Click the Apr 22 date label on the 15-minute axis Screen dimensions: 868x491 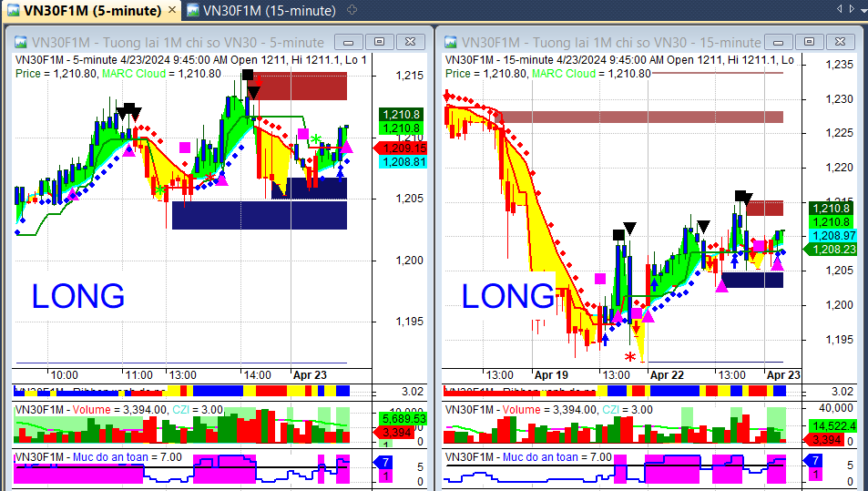click(667, 375)
